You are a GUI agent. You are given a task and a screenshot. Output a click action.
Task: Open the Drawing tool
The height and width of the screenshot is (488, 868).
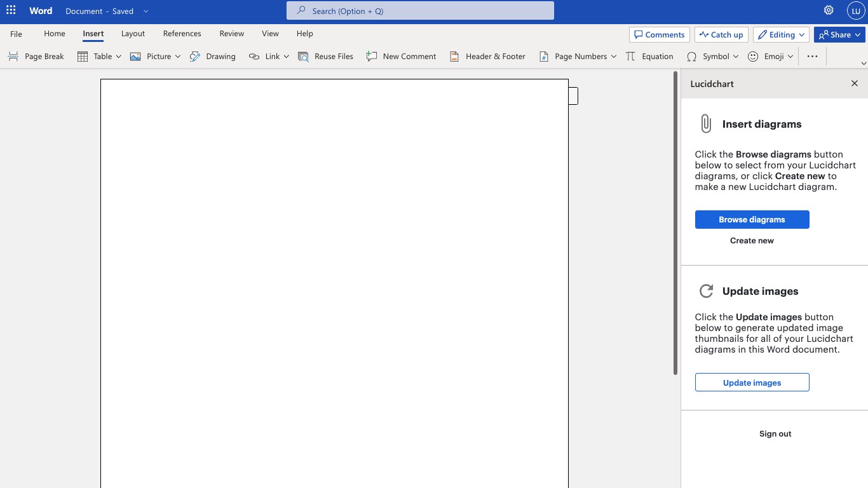click(x=213, y=57)
